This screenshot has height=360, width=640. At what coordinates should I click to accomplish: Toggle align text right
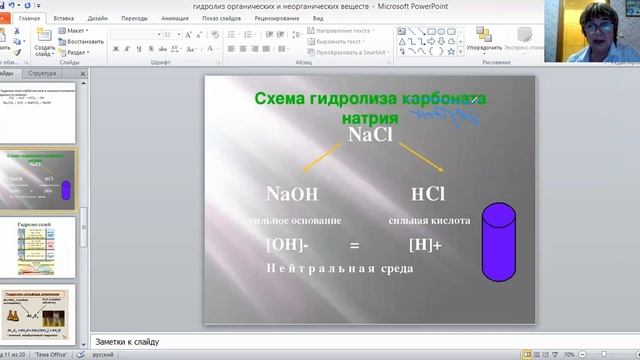pos(255,49)
